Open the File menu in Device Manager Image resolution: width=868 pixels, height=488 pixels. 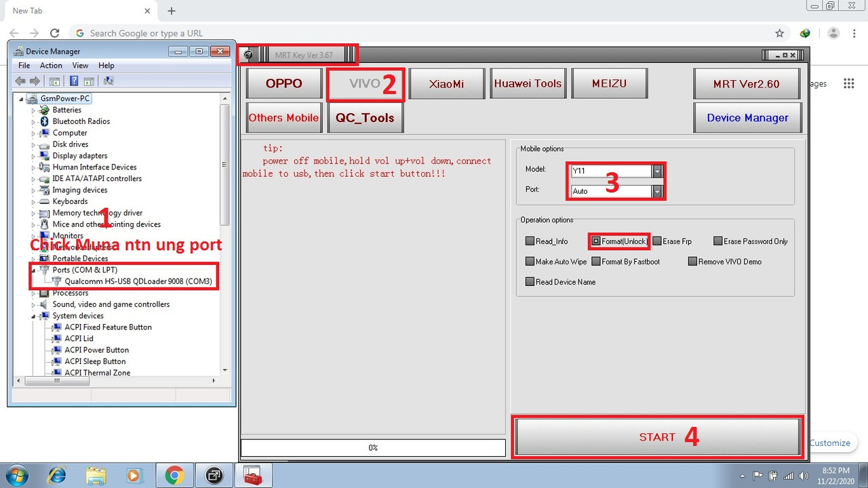coord(24,66)
